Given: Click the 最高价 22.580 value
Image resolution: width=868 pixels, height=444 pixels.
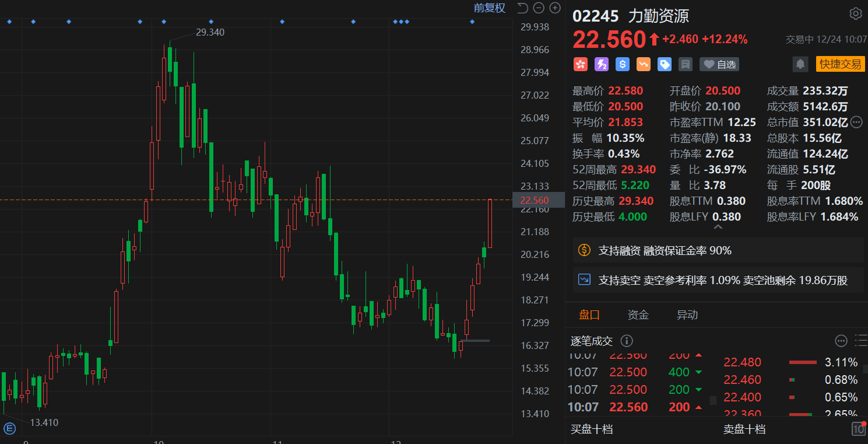Looking at the screenshot, I should point(625,91).
